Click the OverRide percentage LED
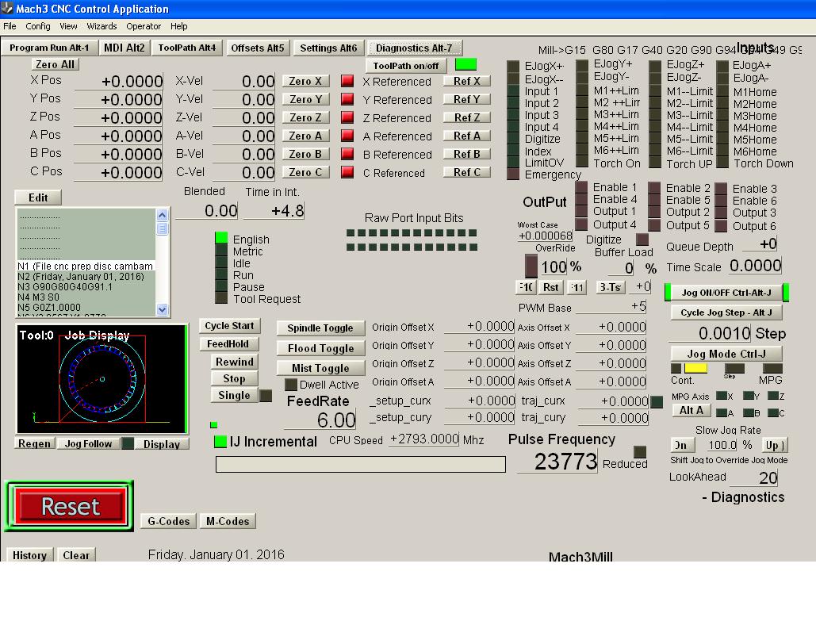 point(531,266)
